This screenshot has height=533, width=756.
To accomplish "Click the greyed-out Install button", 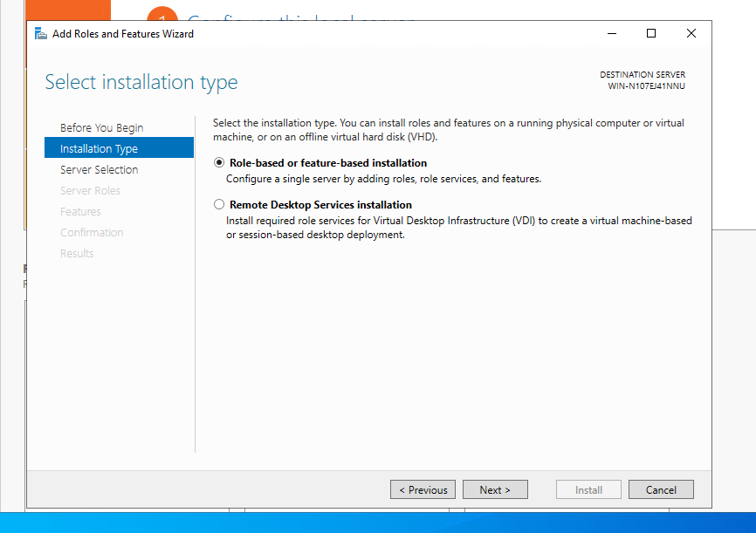I will [x=588, y=490].
